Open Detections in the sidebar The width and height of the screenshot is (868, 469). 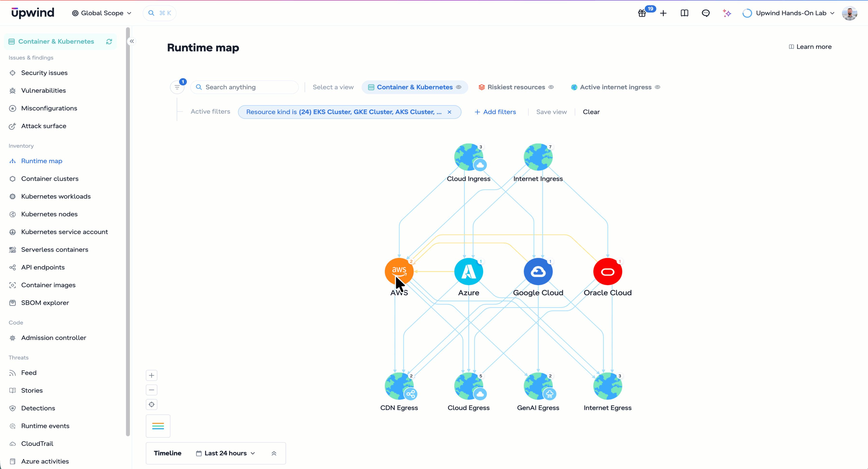click(38, 408)
